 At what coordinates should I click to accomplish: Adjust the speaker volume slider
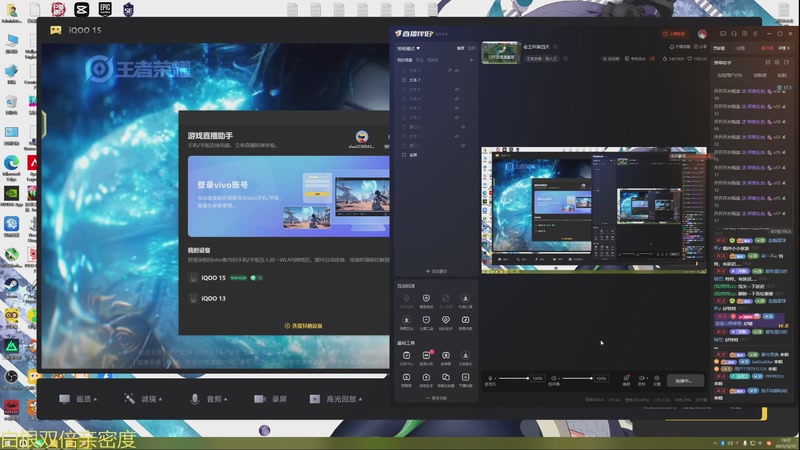coord(577,378)
